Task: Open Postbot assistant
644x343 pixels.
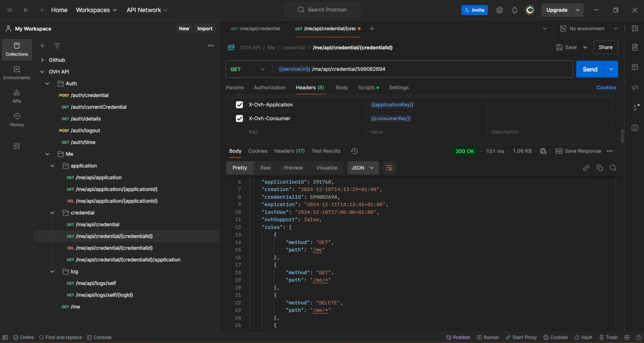Action: tap(458, 337)
